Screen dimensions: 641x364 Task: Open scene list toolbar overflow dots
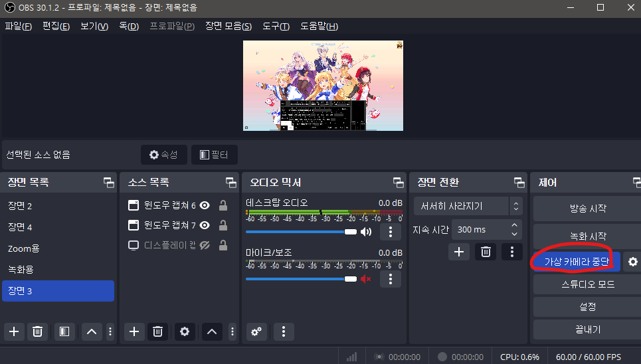pos(110,331)
